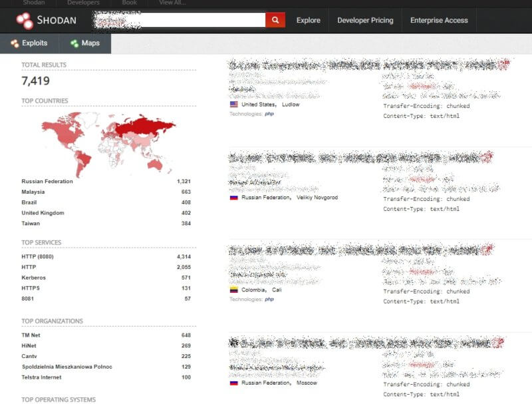
Task: Click the United States flag icon for Ludlow
Action: tap(234, 104)
